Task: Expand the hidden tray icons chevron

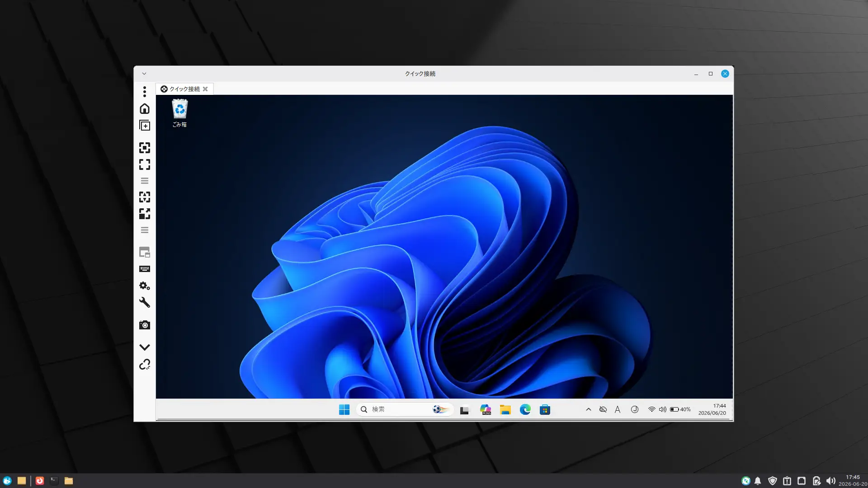Action: click(589, 409)
